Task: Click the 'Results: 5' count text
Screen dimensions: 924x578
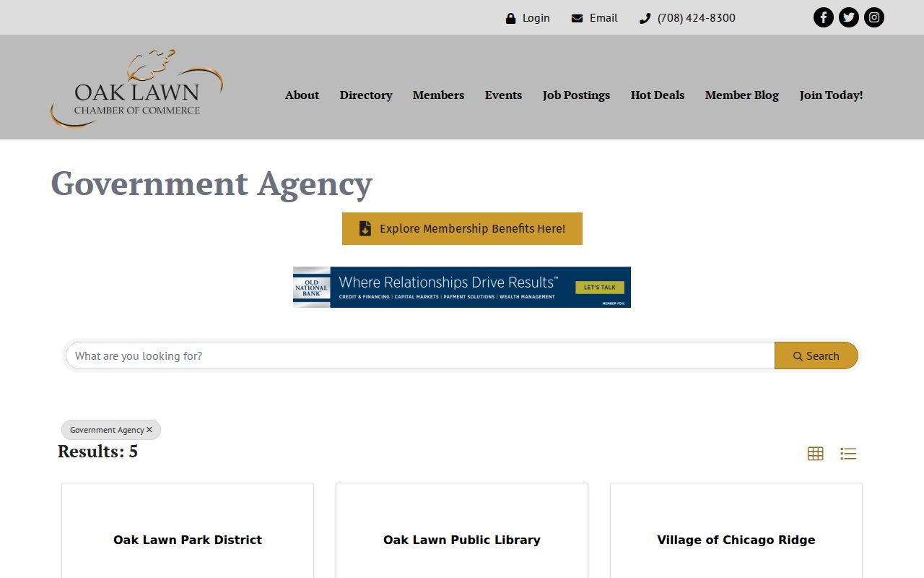Action: 97,452
